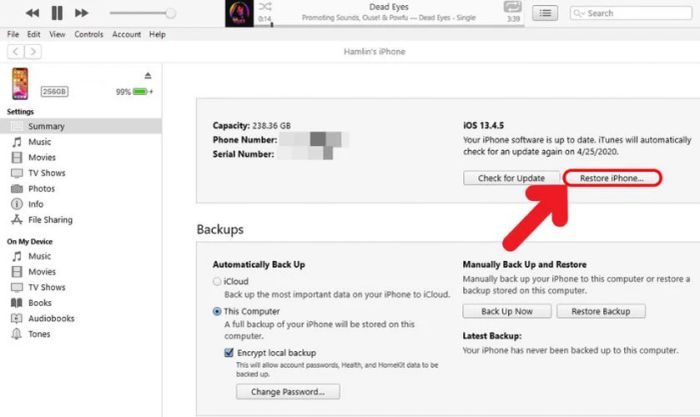The height and width of the screenshot is (417, 700).
Task: Select Summary in Settings sidebar
Action: click(x=81, y=126)
